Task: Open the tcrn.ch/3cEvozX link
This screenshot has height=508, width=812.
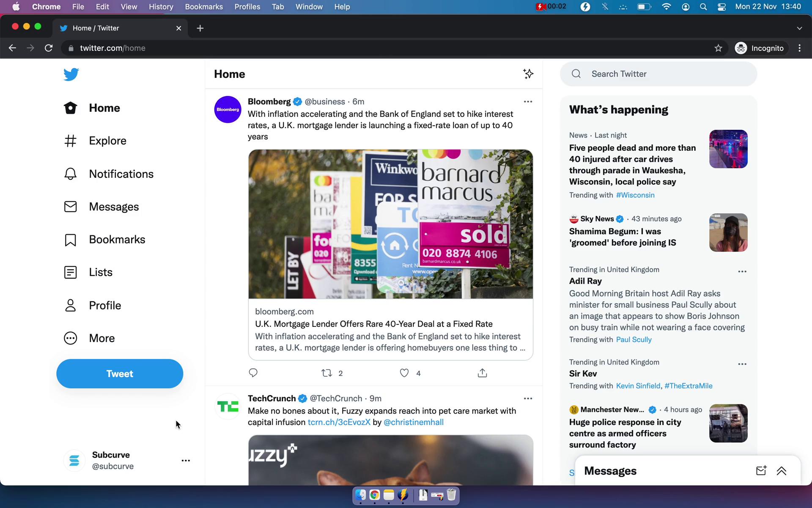Action: [339, 422]
